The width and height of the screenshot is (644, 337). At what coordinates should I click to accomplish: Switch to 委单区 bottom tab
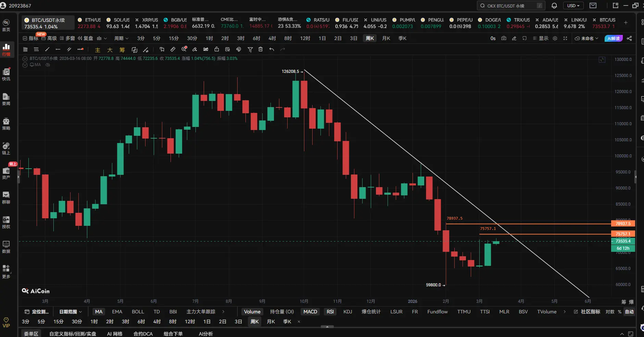[x=31, y=334]
